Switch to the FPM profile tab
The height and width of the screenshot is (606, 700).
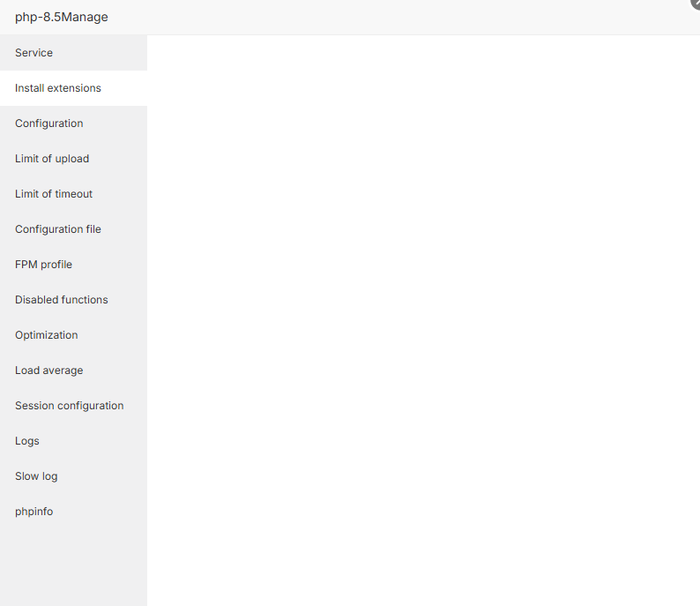coord(44,265)
